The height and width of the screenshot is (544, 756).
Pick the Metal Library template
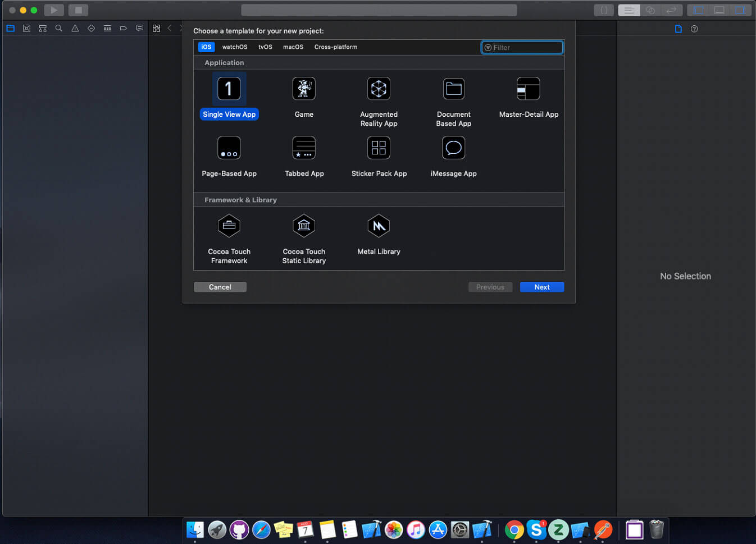(379, 226)
